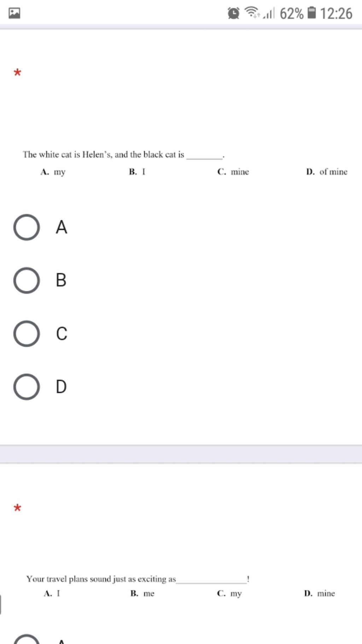The width and height of the screenshot is (362, 644).
Task: Tap the image notification icon in status bar
Action: click(14, 13)
